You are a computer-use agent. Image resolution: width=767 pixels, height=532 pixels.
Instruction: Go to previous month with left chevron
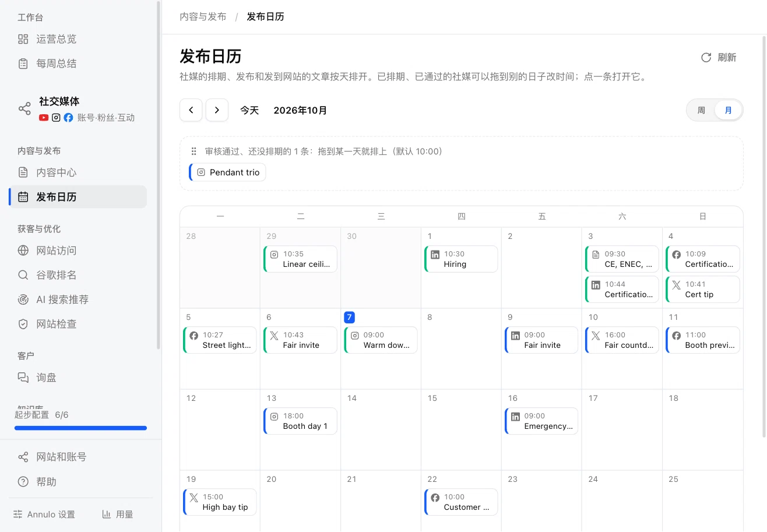point(191,110)
